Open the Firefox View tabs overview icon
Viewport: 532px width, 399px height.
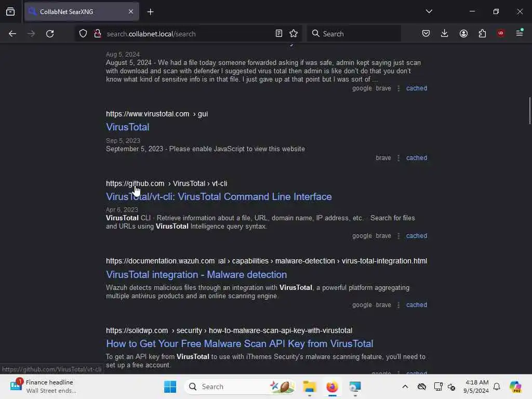(10, 11)
